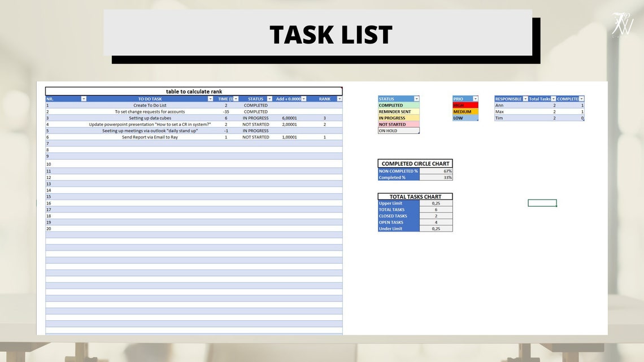
Task: Open the PRIO filter arrow
Action: point(475,99)
